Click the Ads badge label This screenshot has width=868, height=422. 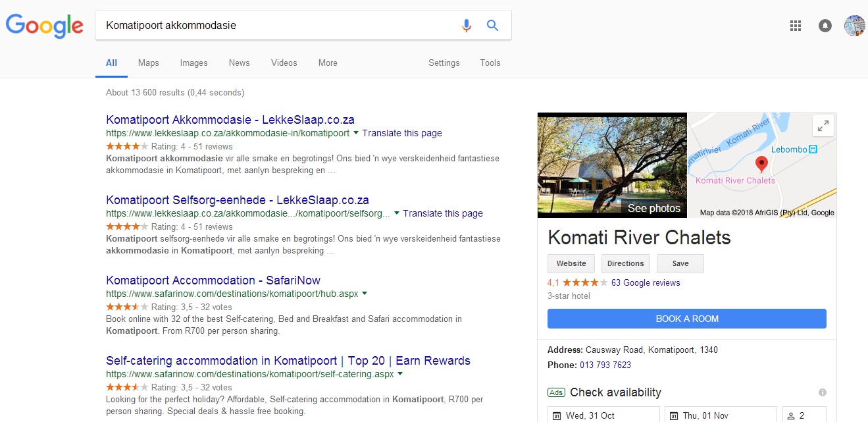pyautogui.click(x=556, y=392)
